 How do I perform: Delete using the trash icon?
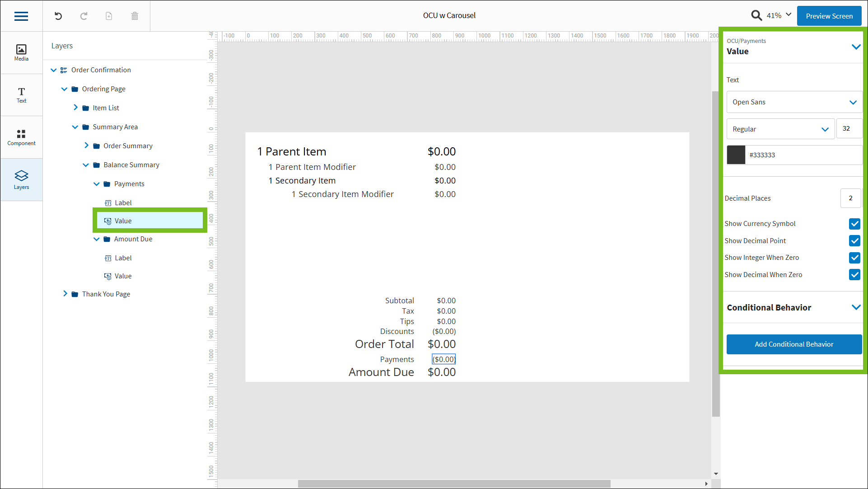(x=134, y=16)
